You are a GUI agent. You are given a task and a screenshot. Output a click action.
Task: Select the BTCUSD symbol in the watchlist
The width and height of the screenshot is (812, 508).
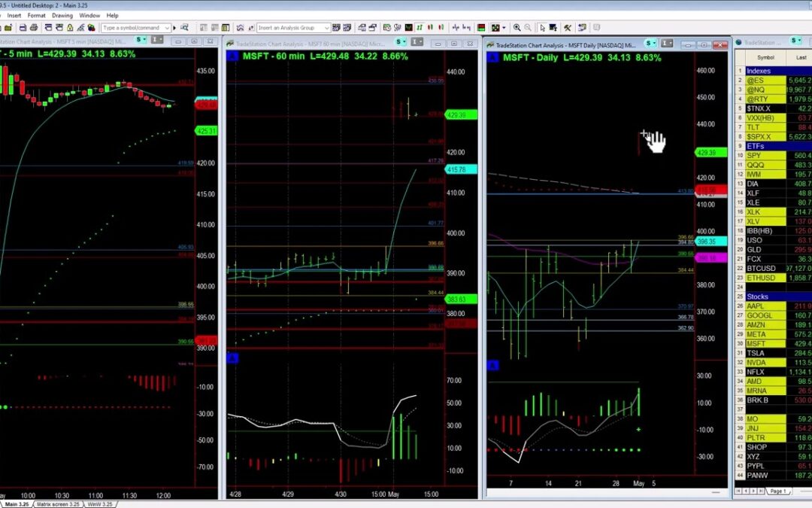tap(765, 269)
